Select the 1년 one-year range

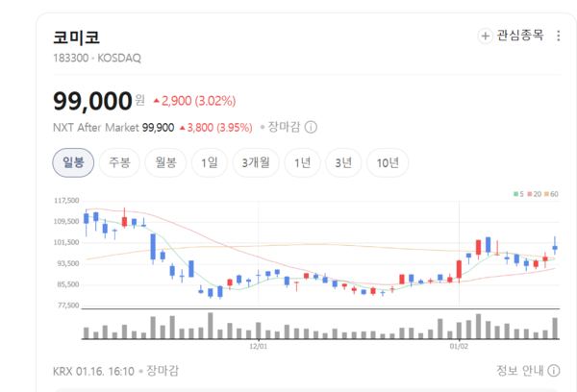coord(303,162)
